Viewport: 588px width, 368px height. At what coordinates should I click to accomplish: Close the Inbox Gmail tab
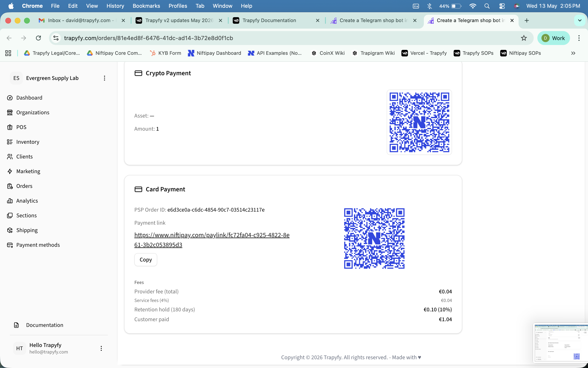click(x=123, y=20)
